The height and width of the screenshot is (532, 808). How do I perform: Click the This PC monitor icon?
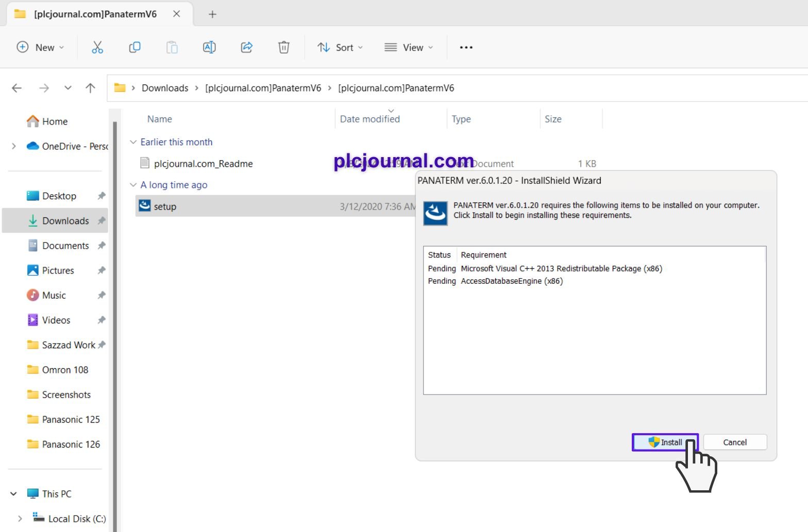[33, 493]
